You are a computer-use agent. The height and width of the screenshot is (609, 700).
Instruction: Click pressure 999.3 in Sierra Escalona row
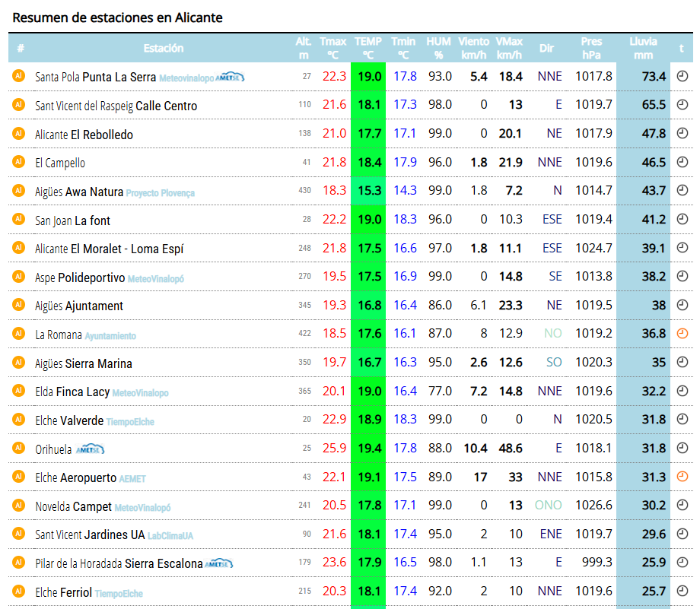point(597,562)
